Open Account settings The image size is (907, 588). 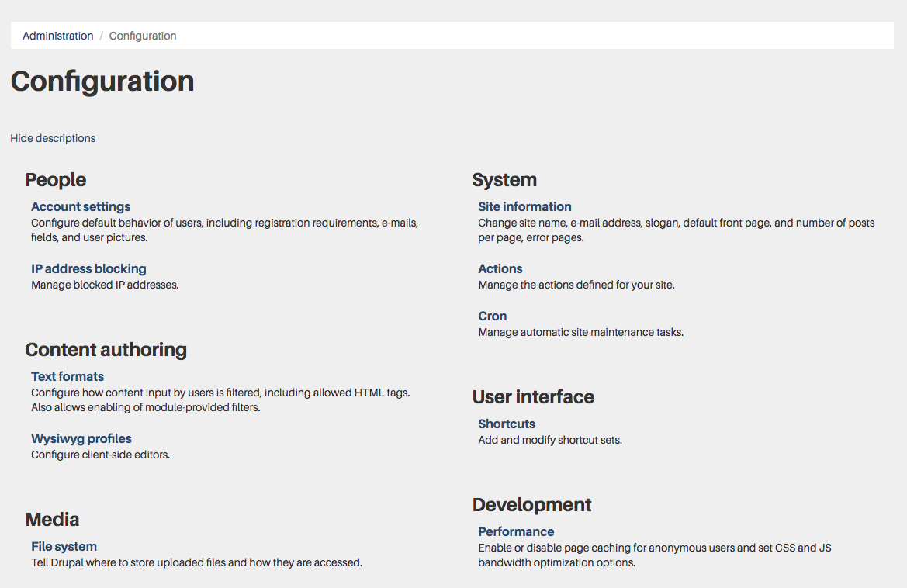tap(81, 207)
